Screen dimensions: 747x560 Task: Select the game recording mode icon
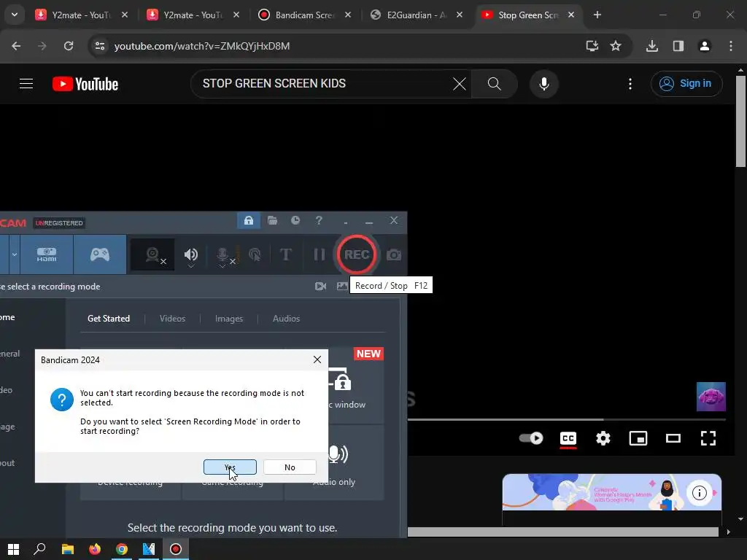100,254
